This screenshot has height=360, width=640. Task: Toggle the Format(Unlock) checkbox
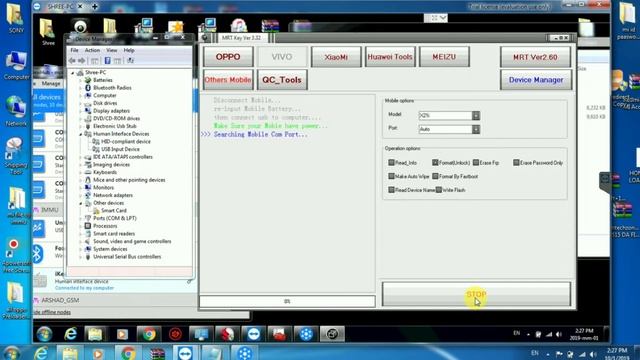[x=435, y=162]
